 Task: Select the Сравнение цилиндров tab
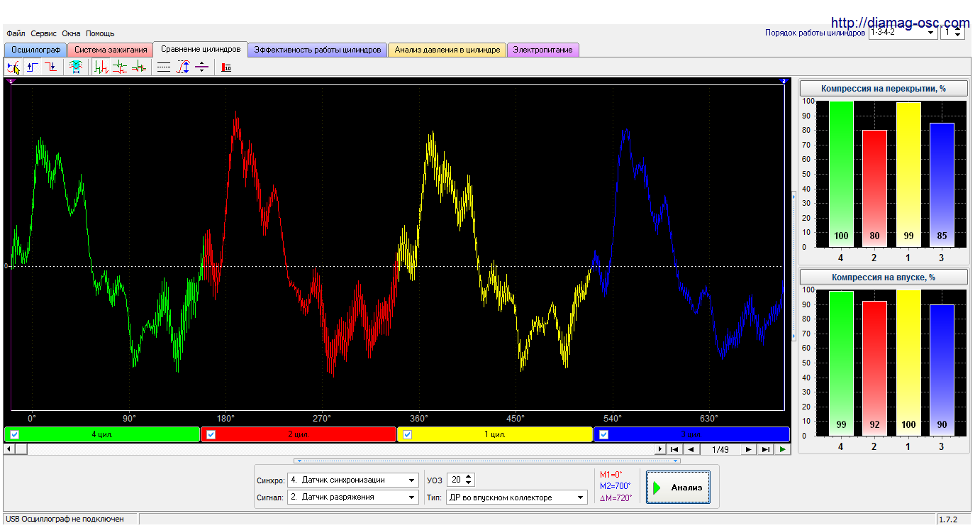pos(201,49)
